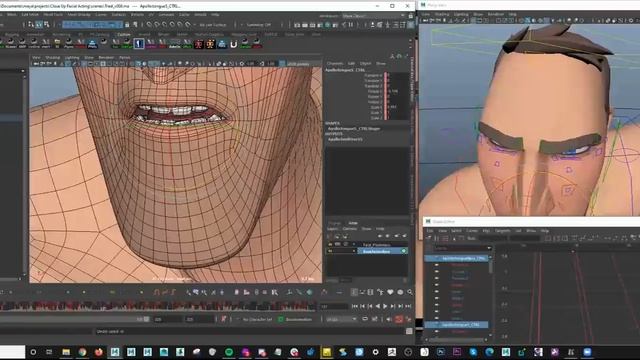Click the first snap magnet icon in status line
This screenshot has height=360, width=640.
(x=149, y=25)
